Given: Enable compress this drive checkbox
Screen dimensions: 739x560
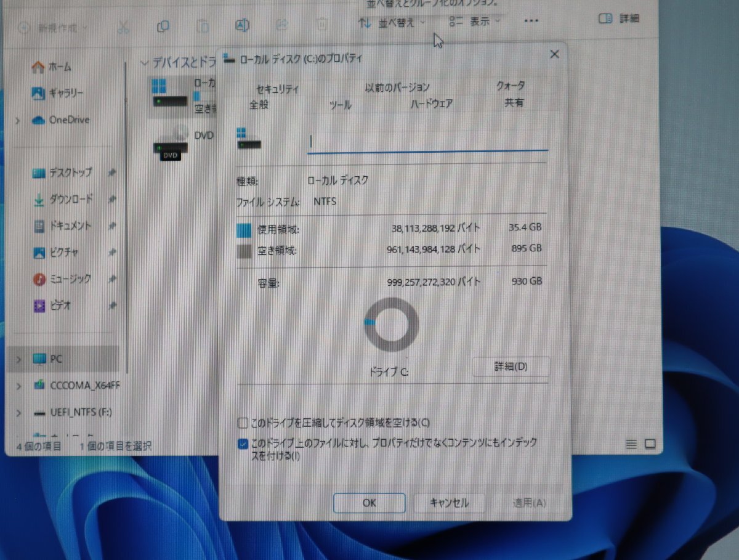Looking at the screenshot, I should (x=243, y=423).
